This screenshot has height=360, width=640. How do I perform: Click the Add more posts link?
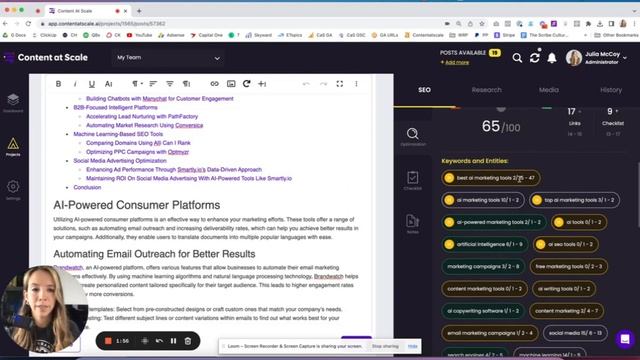(457, 62)
